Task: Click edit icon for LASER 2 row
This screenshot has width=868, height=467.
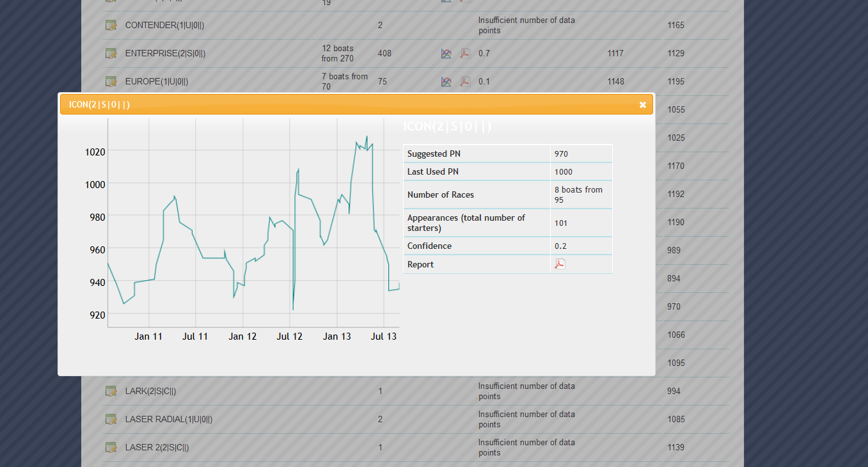Action: pos(111,447)
